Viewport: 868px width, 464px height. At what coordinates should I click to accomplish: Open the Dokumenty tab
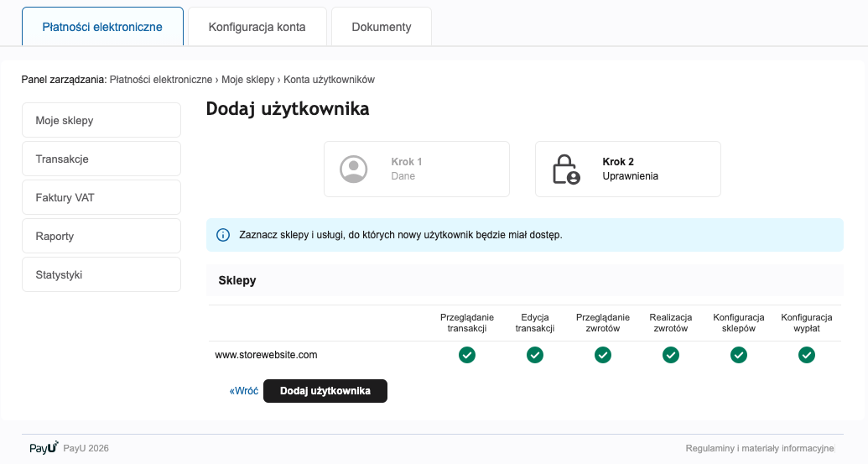pyautogui.click(x=382, y=27)
